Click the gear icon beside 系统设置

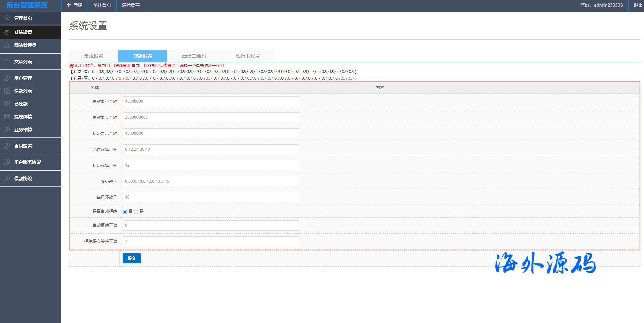point(7,32)
